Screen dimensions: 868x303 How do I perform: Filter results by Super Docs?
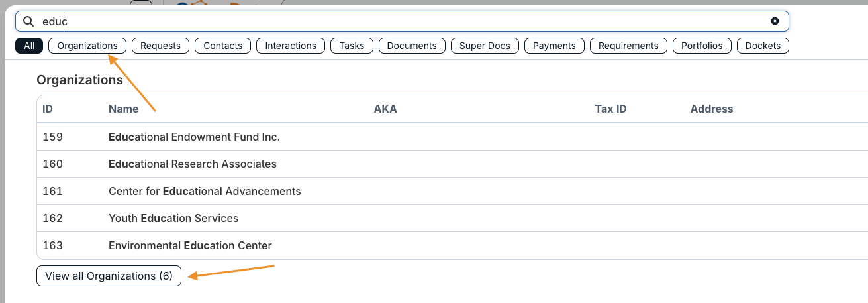pyautogui.click(x=485, y=46)
